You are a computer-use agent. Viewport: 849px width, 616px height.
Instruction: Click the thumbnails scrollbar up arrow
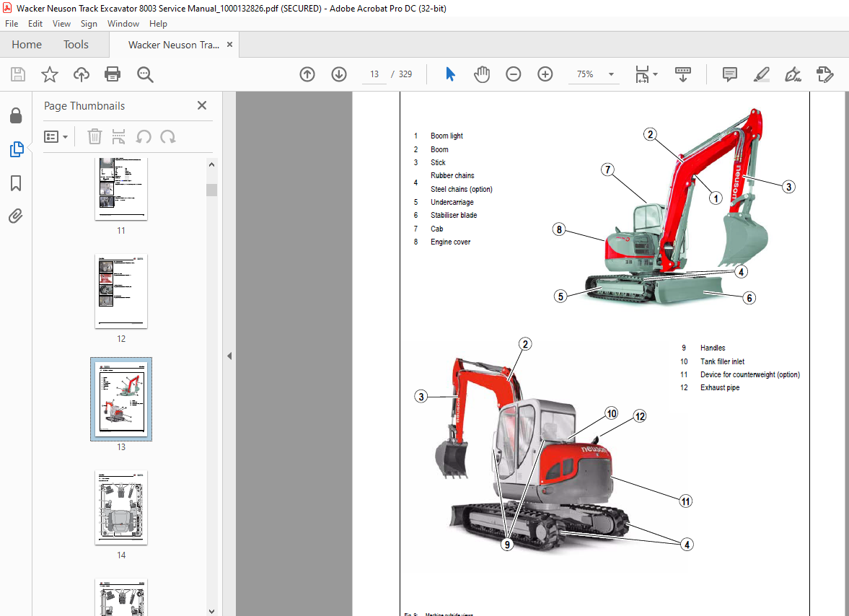211,164
